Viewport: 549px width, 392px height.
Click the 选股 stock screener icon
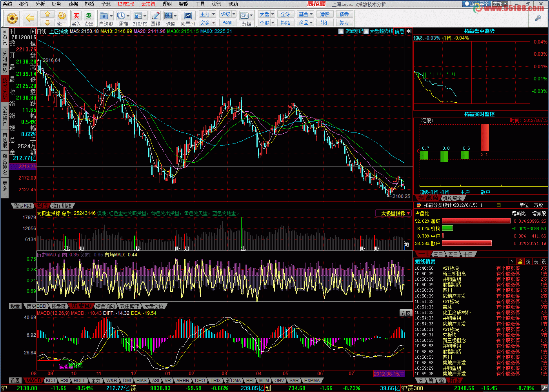click(x=168, y=16)
